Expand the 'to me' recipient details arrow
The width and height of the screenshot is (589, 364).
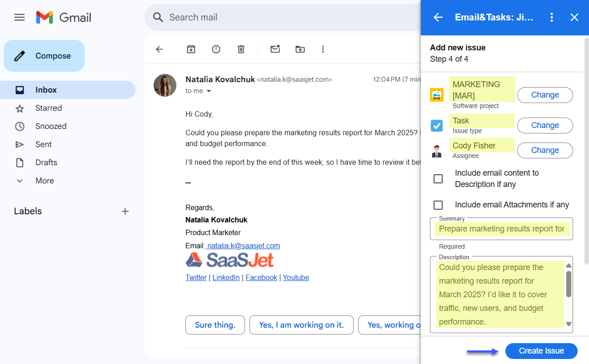pyautogui.click(x=209, y=91)
